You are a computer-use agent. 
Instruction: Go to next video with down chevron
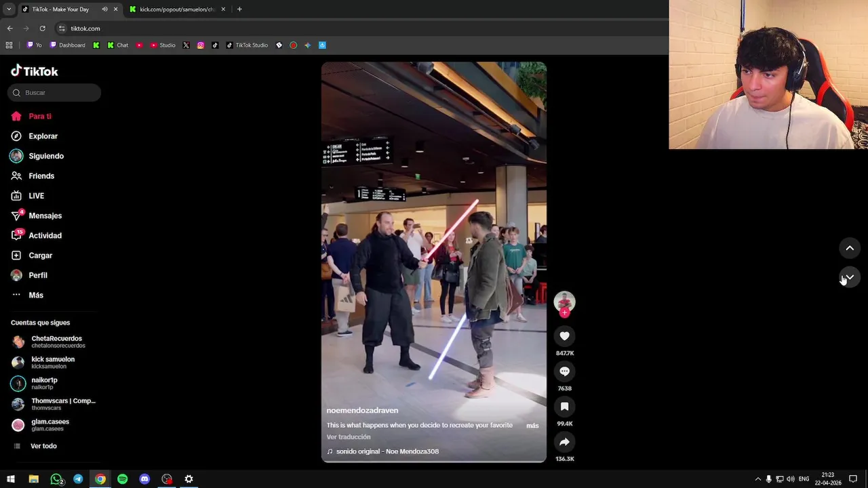click(x=850, y=278)
